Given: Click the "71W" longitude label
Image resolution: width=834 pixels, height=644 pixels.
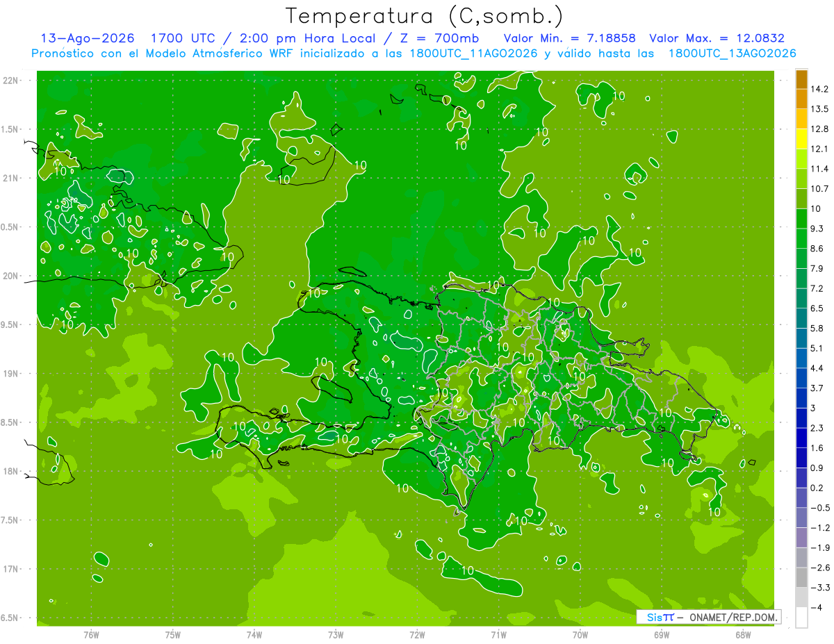Looking at the screenshot, I should [x=498, y=634].
